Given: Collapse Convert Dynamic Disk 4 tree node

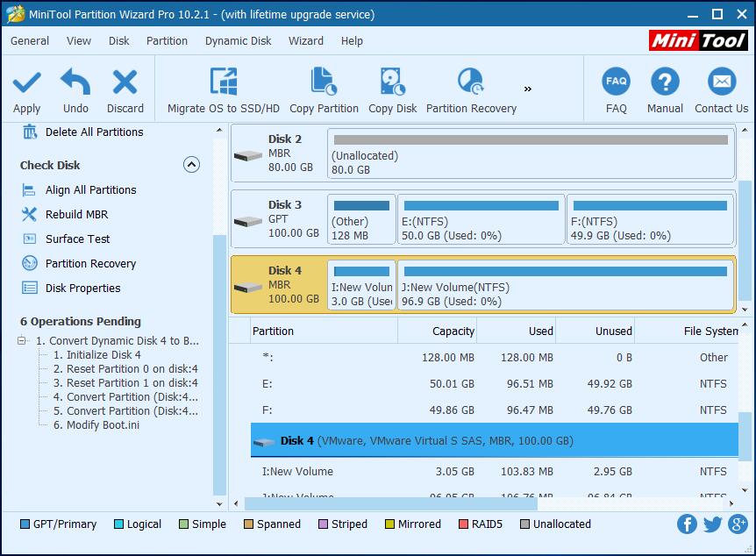Looking at the screenshot, I should [x=23, y=341].
